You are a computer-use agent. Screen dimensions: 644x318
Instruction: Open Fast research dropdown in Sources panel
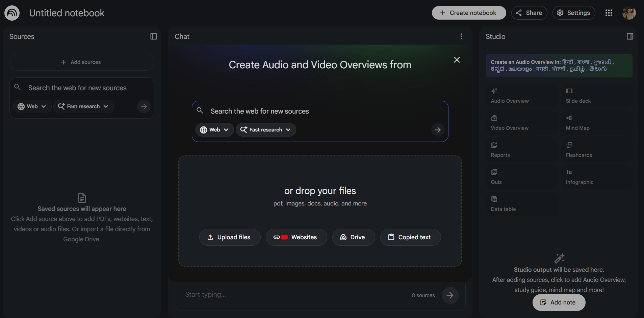(83, 106)
